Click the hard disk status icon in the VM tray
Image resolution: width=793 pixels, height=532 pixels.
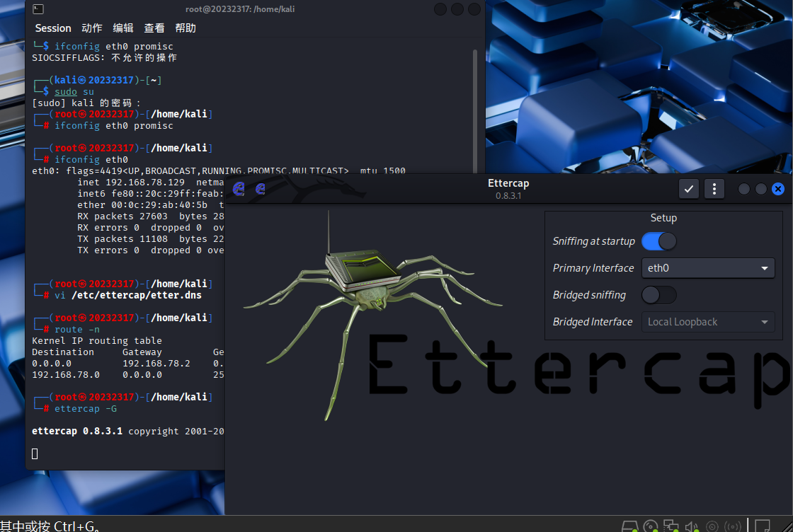pos(629,526)
